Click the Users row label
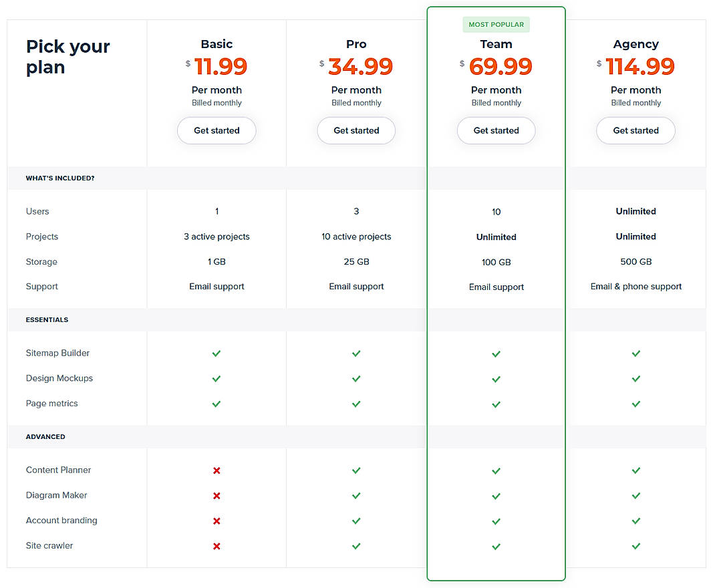This screenshot has height=588, width=715. (37, 212)
